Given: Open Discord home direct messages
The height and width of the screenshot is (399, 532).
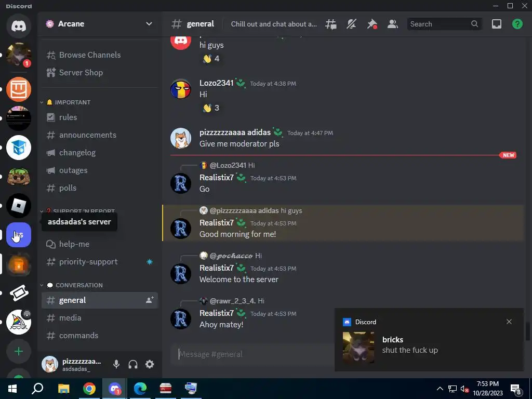Looking at the screenshot, I should 19,26.
